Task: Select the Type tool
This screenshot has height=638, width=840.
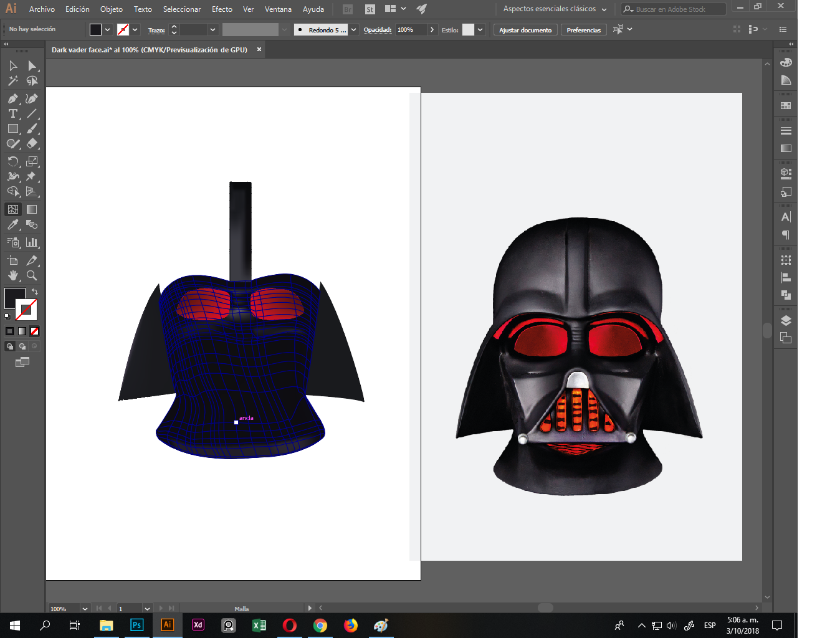Action: (13, 113)
